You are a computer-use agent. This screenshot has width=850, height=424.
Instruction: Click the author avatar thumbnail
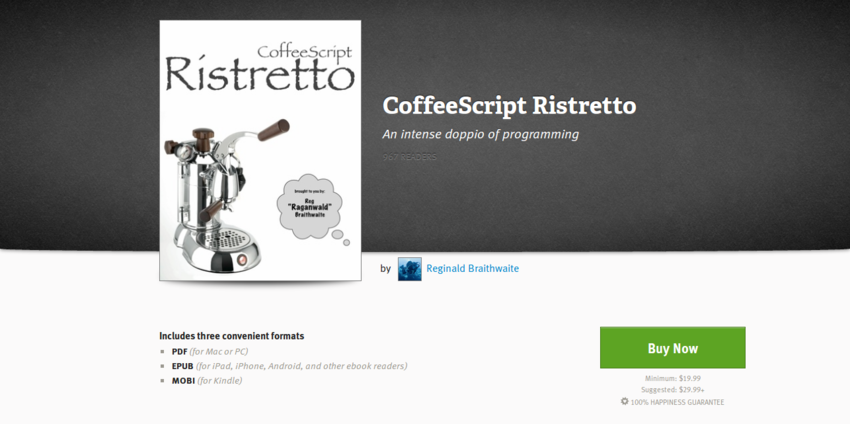tap(409, 269)
